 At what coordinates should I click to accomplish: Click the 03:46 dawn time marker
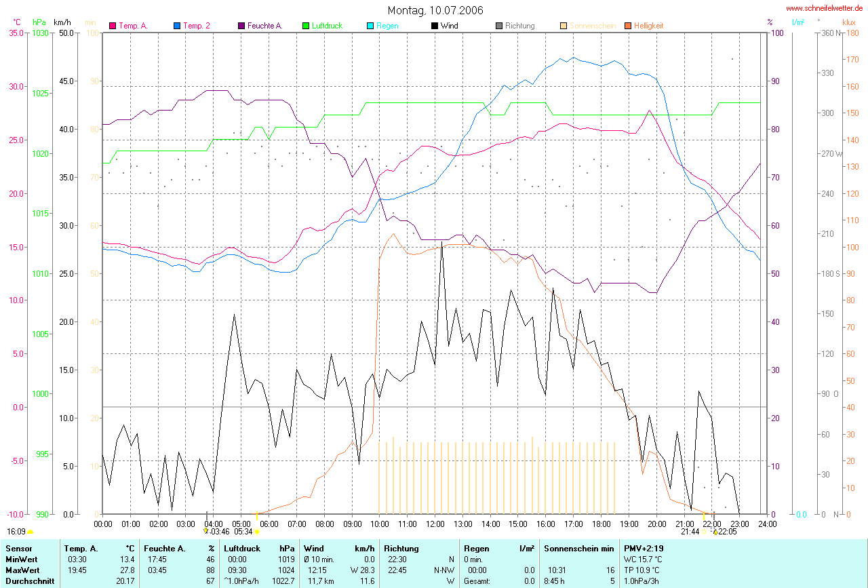point(220,532)
